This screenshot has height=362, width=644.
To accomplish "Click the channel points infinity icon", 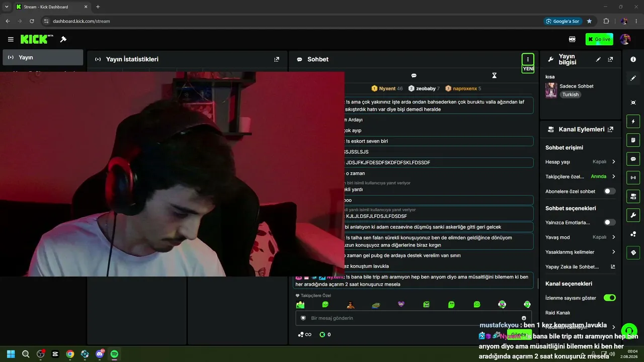I will [304, 334].
